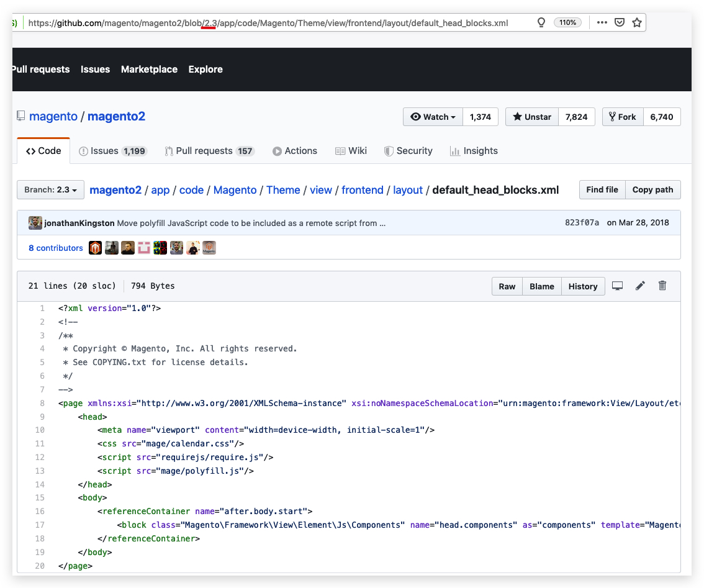Open the Security tab
Image resolution: width=704 pixels, height=588 pixels.
click(408, 151)
